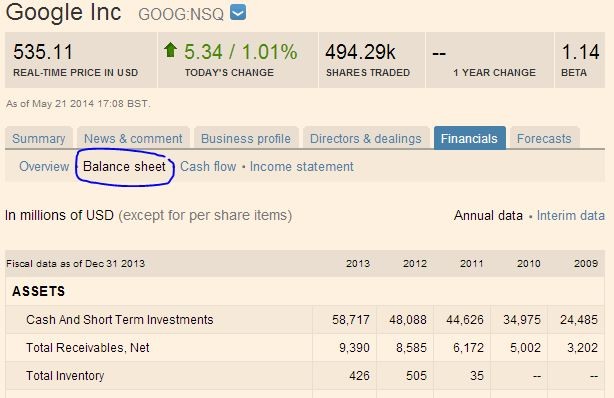This screenshot has width=614, height=398.
Task: View the Cash flow statement link
Action: point(208,166)
